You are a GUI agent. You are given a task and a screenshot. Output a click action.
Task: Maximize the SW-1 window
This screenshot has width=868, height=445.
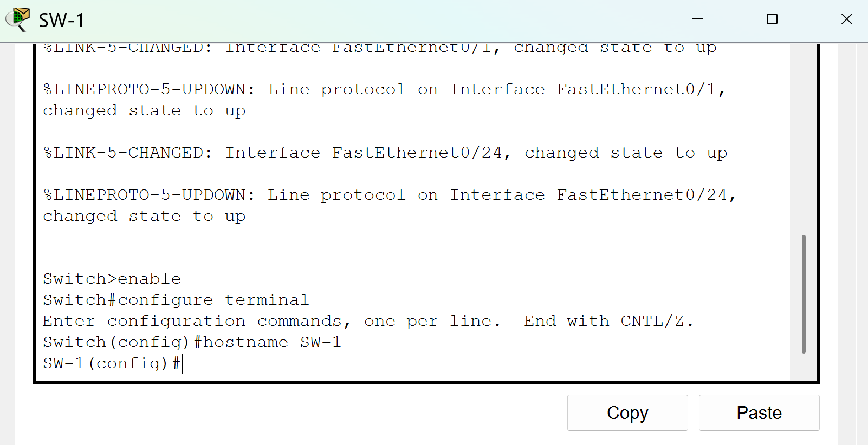[x=772, y=19]
